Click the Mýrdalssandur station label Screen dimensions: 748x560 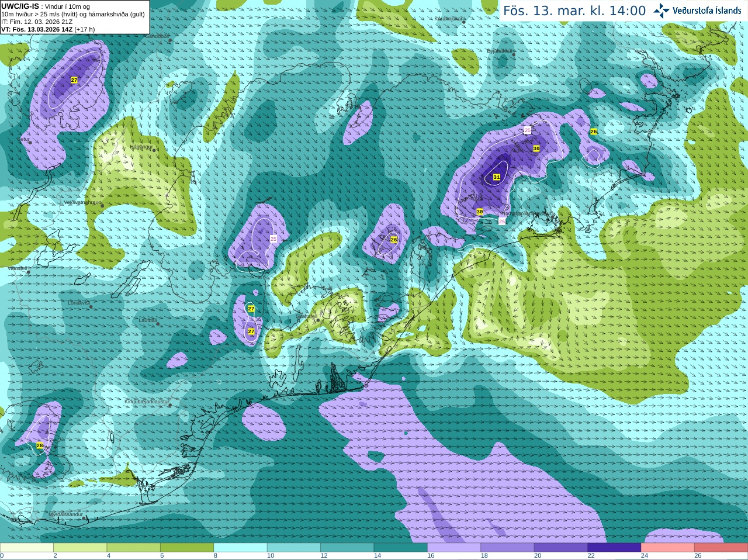pyautogui.click(x=65, y=514)
